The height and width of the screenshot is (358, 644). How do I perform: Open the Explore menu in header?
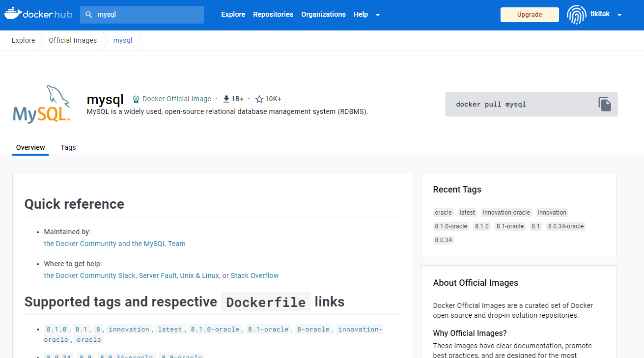click(233, 15)
